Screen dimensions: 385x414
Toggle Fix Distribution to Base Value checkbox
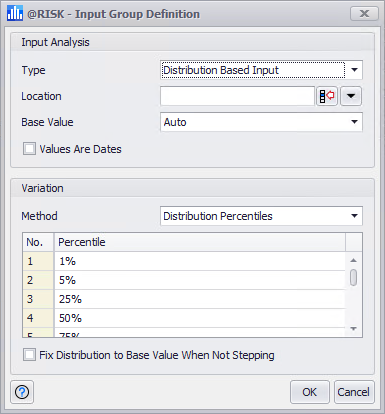point(29,355)
